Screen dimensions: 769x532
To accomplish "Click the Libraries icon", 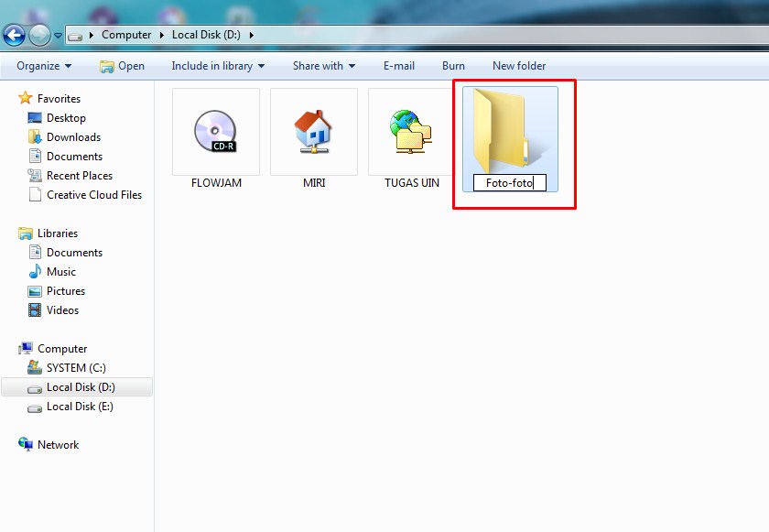I will pos(26,233).
